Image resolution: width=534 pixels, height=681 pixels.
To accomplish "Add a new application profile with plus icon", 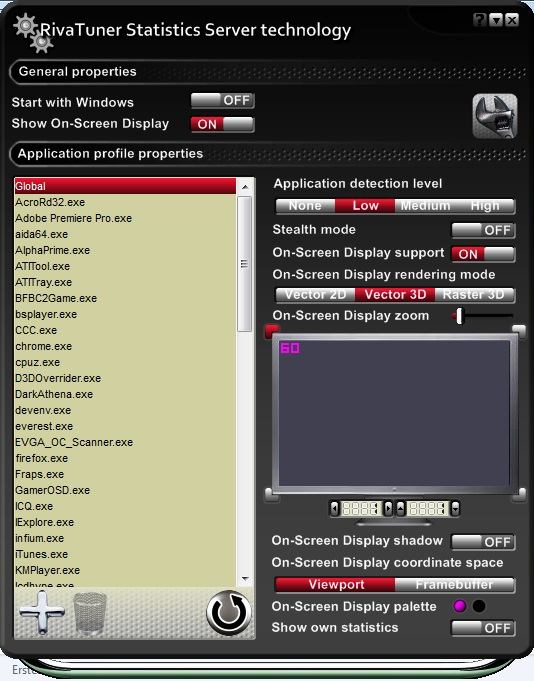I will 42,612.
